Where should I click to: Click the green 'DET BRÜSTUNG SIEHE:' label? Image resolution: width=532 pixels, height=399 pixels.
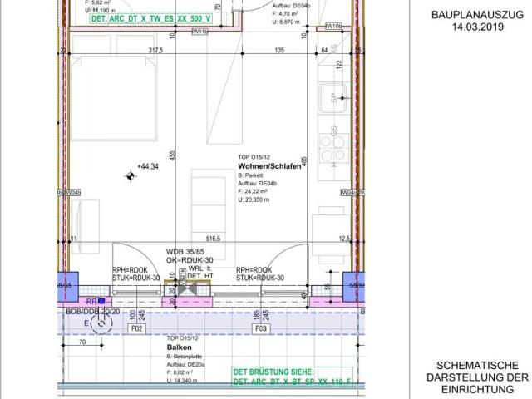[x=273, y=372]
